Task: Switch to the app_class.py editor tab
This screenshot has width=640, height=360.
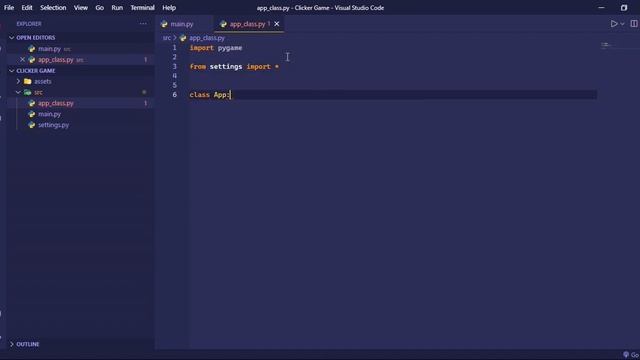Action: (x=247, y=24)
